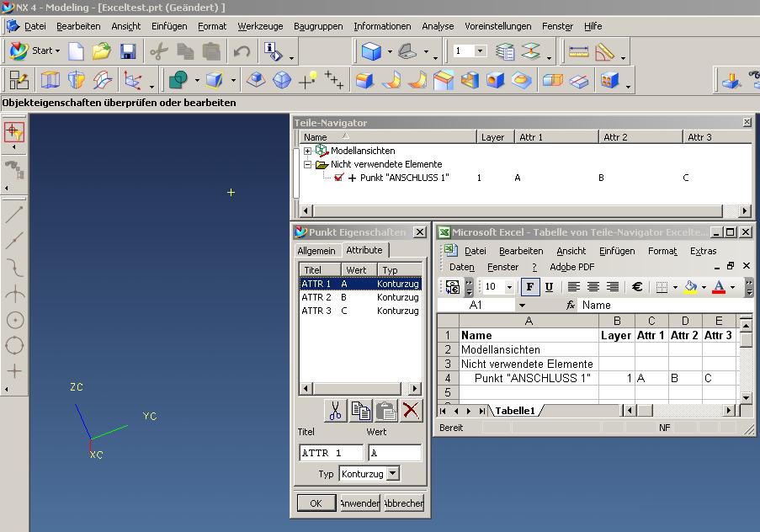The image size is (760, 532).
Task: Undo the last action in NX
Action: tap(242, 51)
